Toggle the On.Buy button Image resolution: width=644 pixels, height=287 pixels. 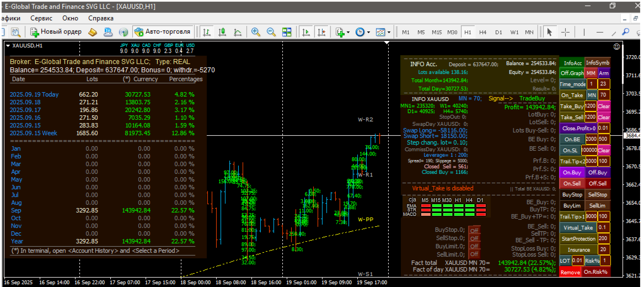click(x=572, y=172)
